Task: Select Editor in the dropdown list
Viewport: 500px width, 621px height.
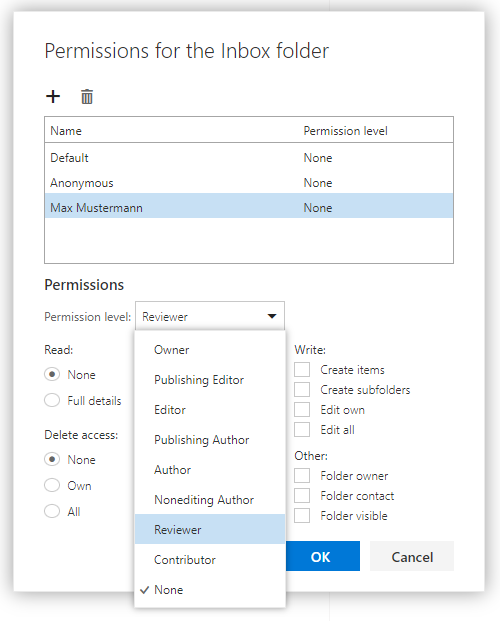Action: point(210,410)
